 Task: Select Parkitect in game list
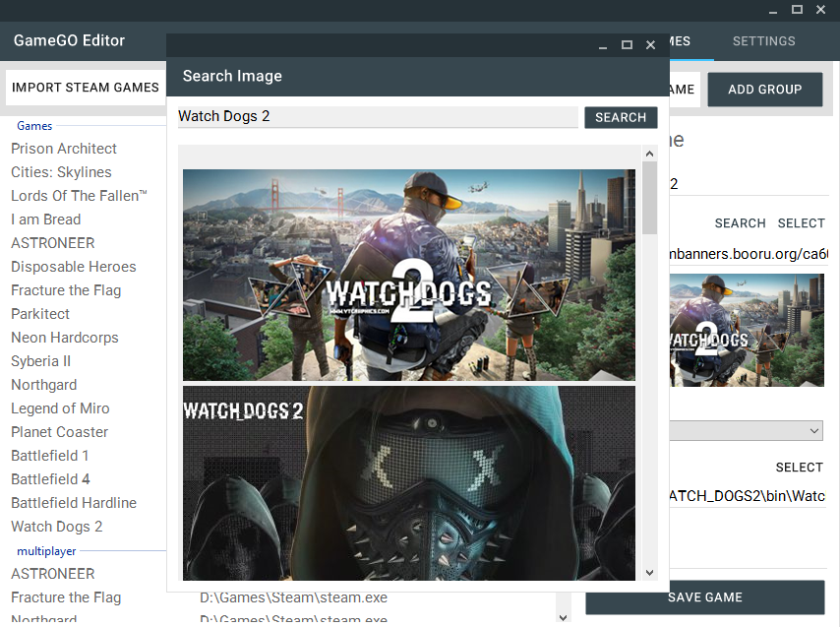(x=40, y=313)
